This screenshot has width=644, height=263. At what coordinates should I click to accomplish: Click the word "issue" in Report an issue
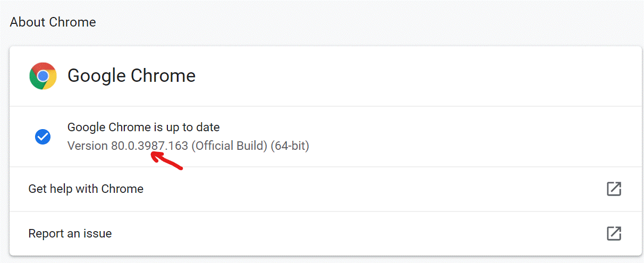click(x=98, y=233)
